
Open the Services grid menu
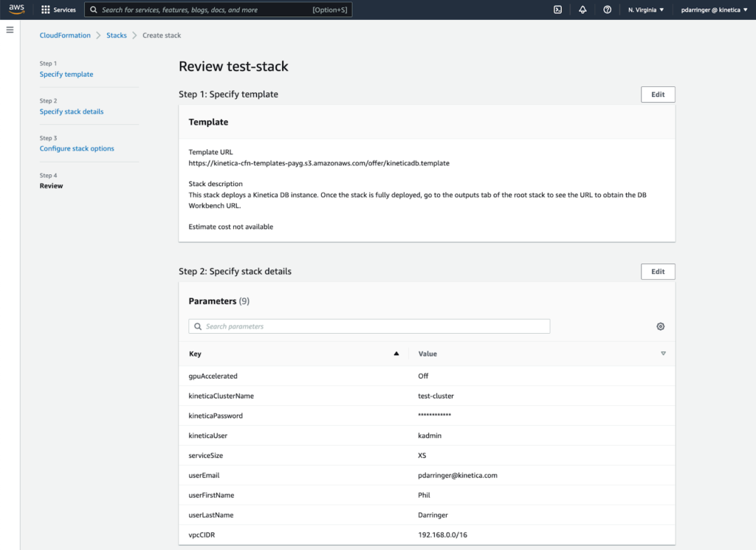click(x=46, y=10)
